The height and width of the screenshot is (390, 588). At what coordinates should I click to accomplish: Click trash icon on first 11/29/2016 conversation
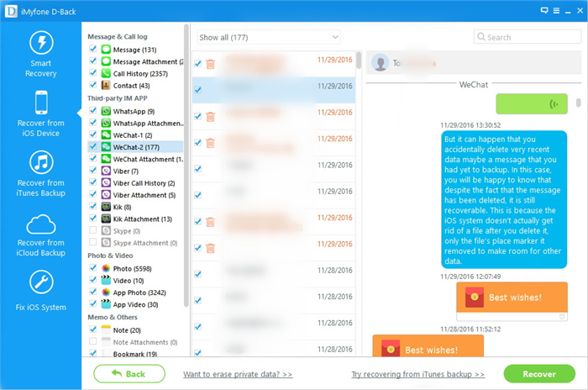(210, 64)
